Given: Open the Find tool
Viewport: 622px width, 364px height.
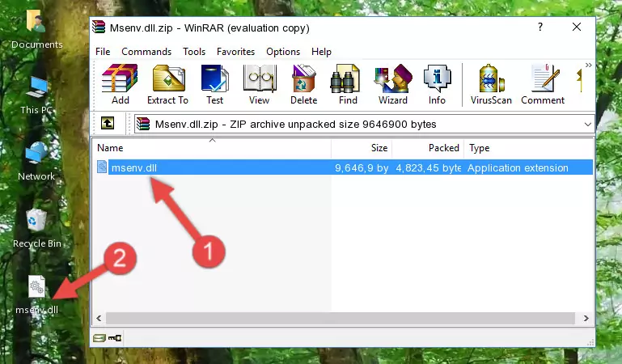Looking at the screenshot, I should click(x=348, y=84).
